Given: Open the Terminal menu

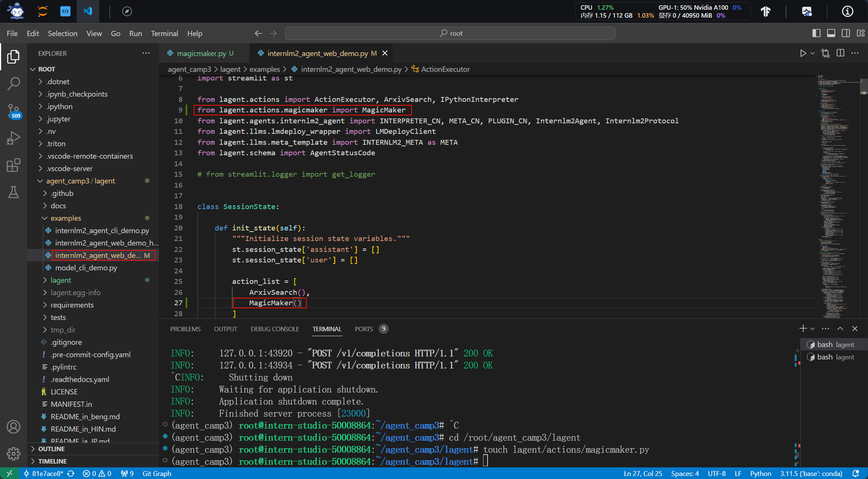Looking at the screenshot, I should 164,33.
